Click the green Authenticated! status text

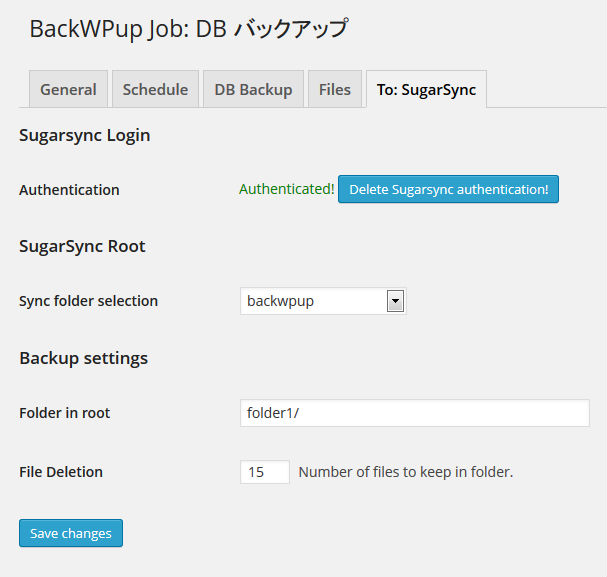click(286, 189)
